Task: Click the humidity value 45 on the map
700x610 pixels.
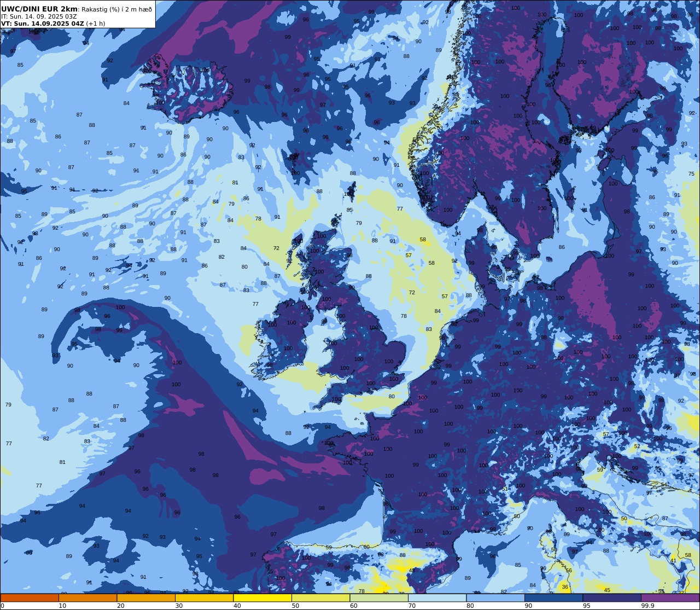Action: point(607,590)
